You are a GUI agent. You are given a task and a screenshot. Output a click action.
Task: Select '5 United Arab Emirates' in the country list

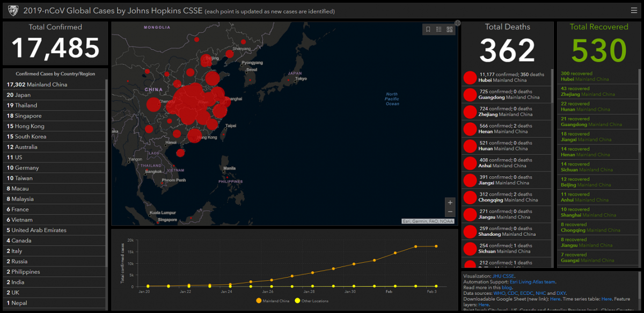(55, 230)
